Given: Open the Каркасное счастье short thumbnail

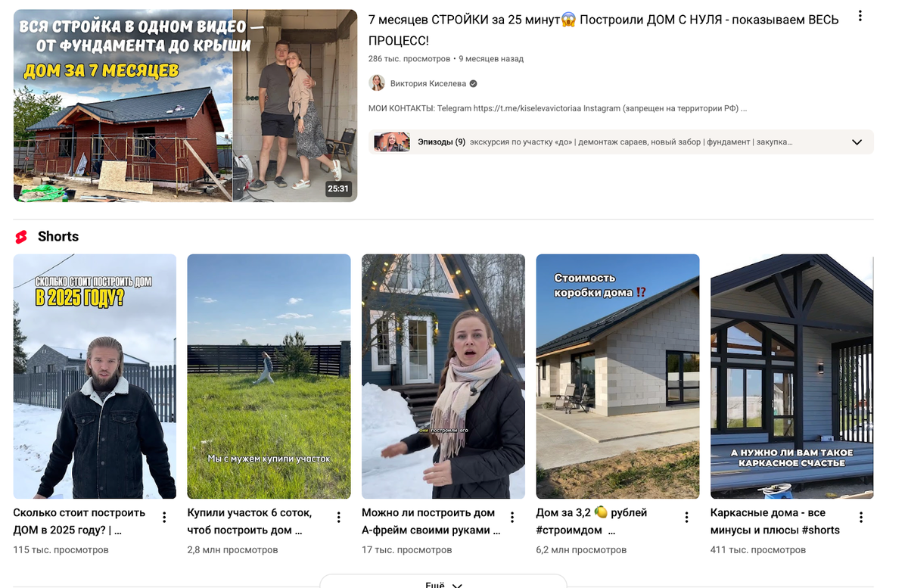Looking at the screenshot, I should point(791,376).
